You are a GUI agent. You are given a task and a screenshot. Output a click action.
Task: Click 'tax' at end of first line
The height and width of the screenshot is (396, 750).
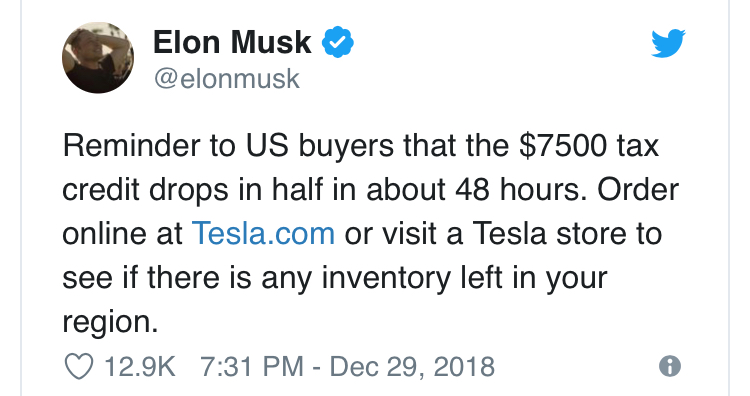point(638,145)
